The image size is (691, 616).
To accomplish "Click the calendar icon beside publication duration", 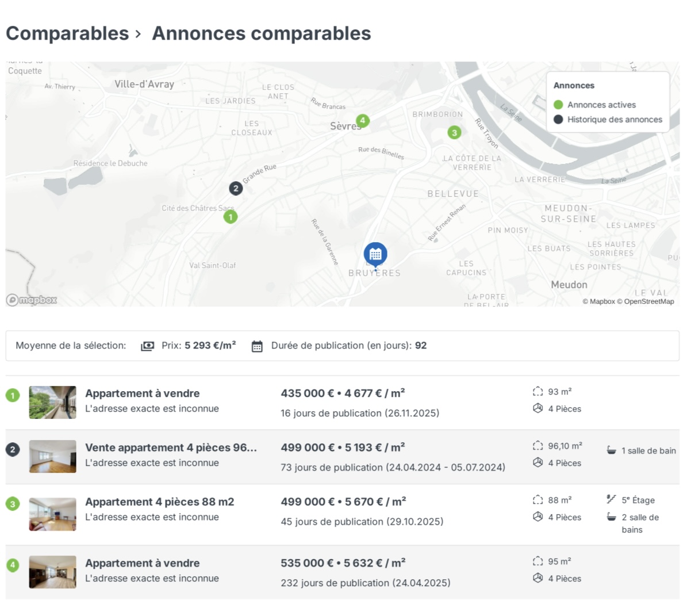I will point(257,346).
